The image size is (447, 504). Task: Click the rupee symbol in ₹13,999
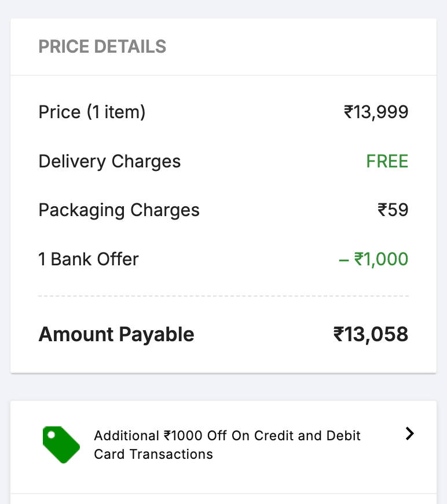click(349, 112)
